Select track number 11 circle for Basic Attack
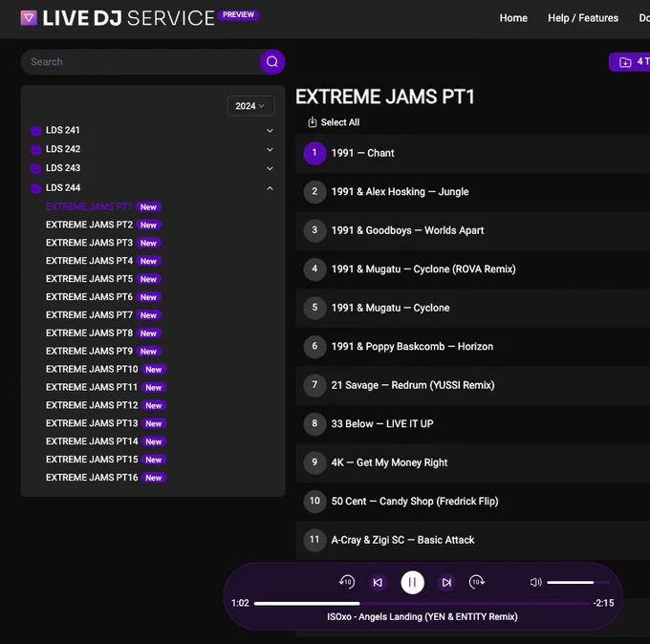 point(314,540)
